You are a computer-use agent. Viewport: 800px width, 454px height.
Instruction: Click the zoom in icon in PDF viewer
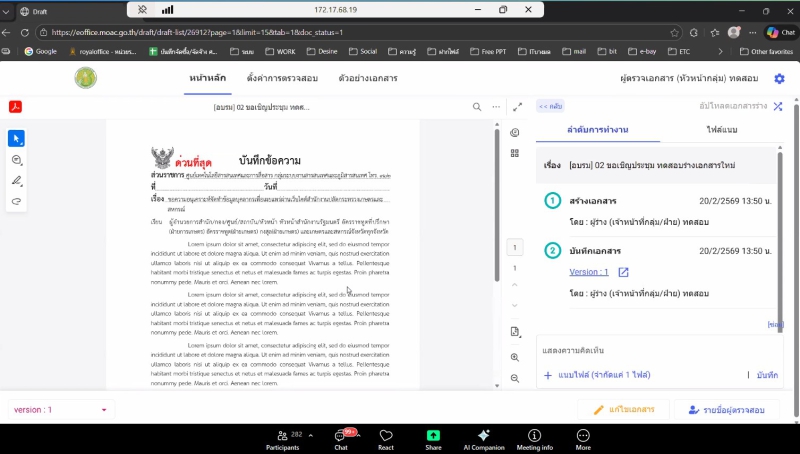(515, 357)
